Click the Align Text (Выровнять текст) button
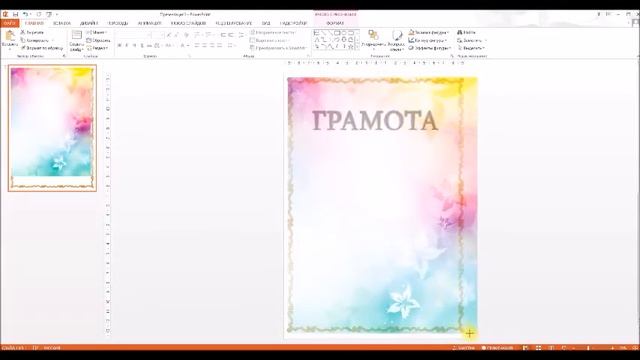This screenshot has width=640, height=360. point(270,40)
